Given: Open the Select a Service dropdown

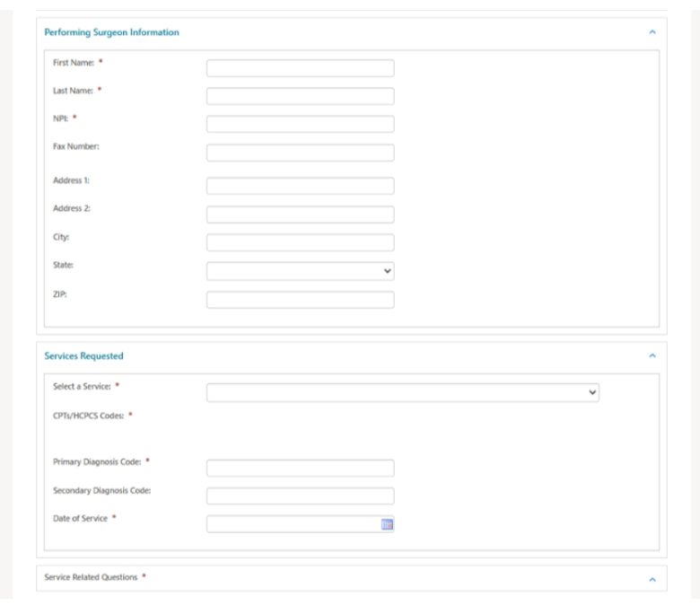Looking at the screenshot, I should pyautogui.click(x=402, y=392).
